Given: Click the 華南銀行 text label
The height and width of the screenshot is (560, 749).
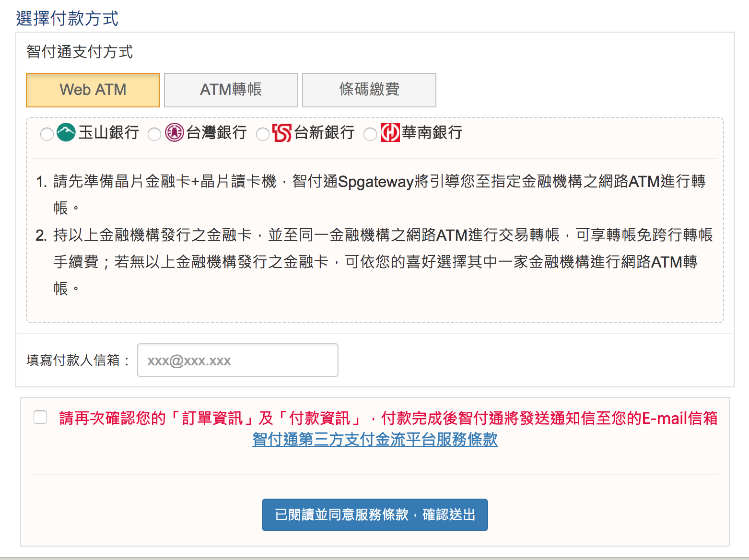Looking at the screenshot, I should click(x=433, y=132).
